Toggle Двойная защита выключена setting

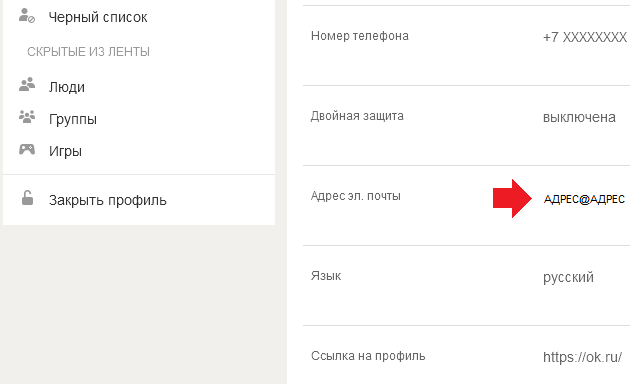pos(579,117)
